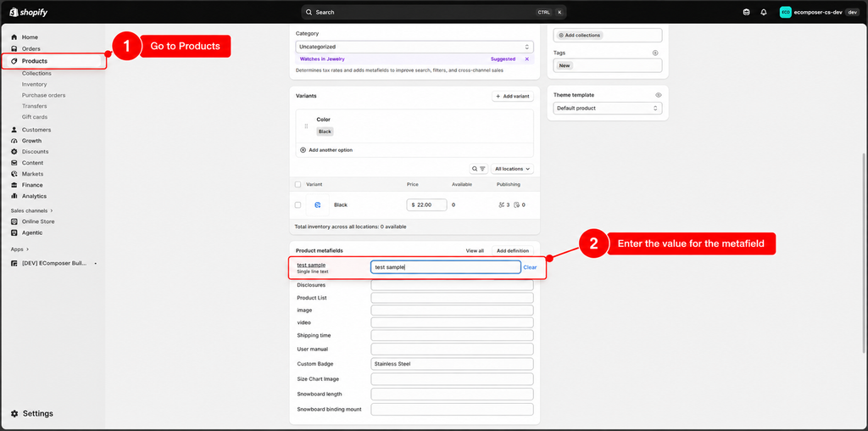Click the User manual metafield input

[453, 350]
